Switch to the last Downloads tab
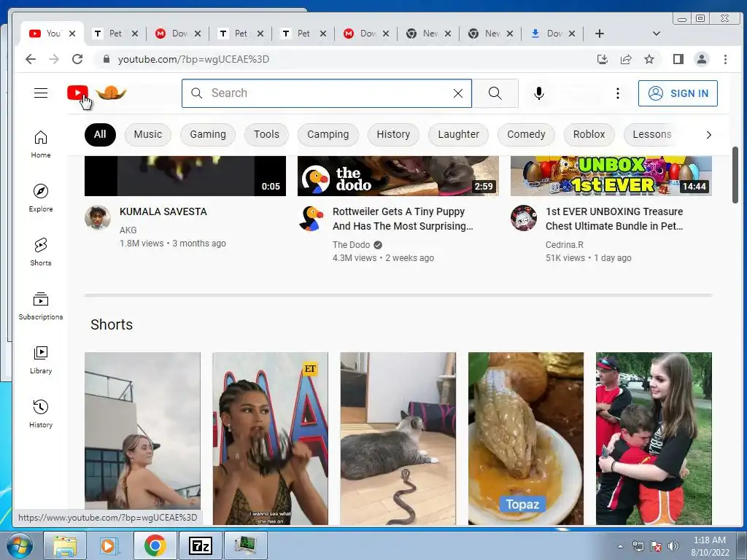Viewport: 747px width, 560px height. 553,34
